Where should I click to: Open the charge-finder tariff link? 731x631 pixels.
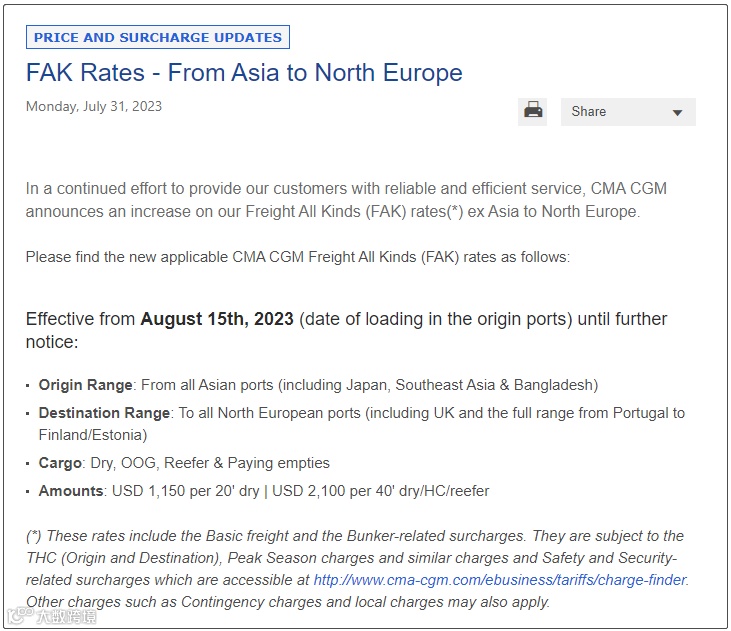point(500,580)
